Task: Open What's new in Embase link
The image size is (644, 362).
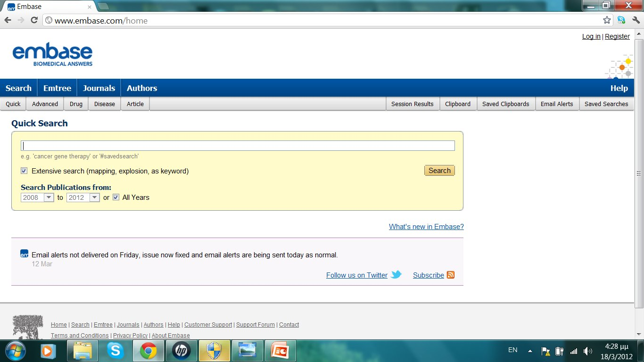Action: pos(426,226)
